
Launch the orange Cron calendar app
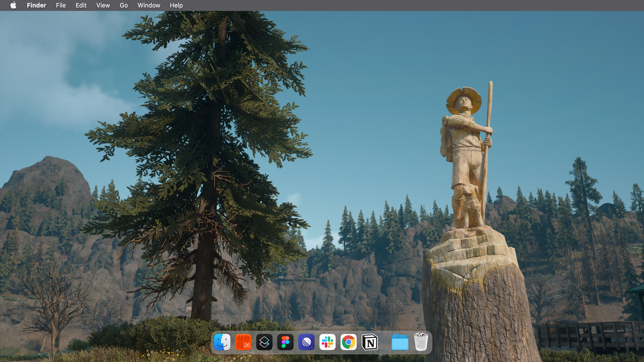(243, 342)
